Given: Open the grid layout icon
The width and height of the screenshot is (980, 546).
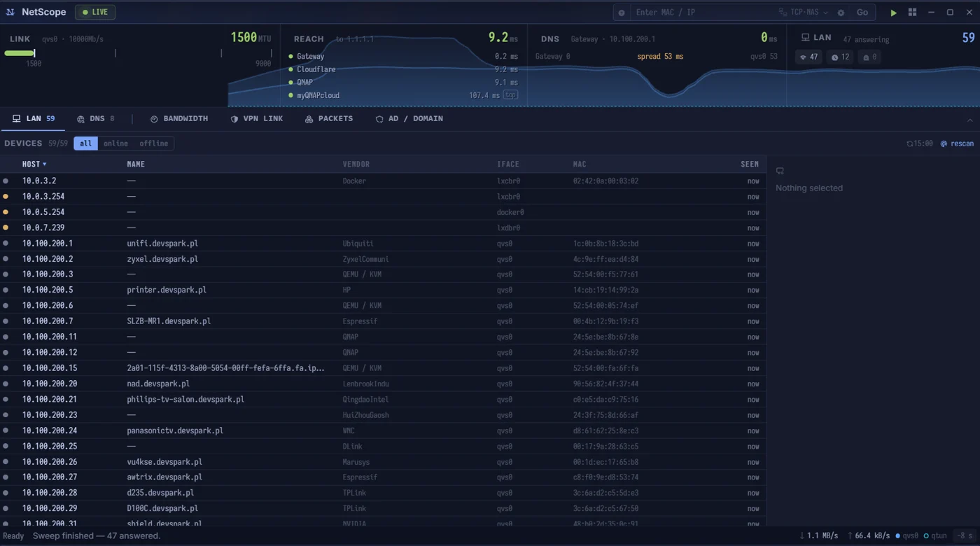Looking at the screenshot, I should pos(912,13).
